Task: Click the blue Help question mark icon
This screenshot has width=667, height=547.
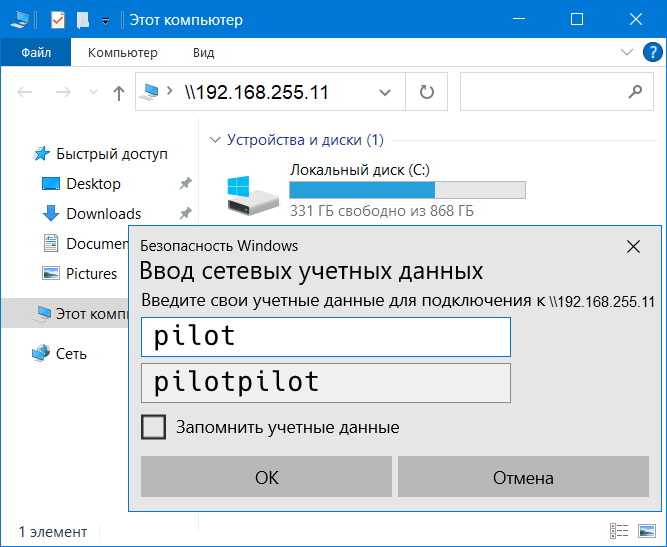Action: pos(651,52)
